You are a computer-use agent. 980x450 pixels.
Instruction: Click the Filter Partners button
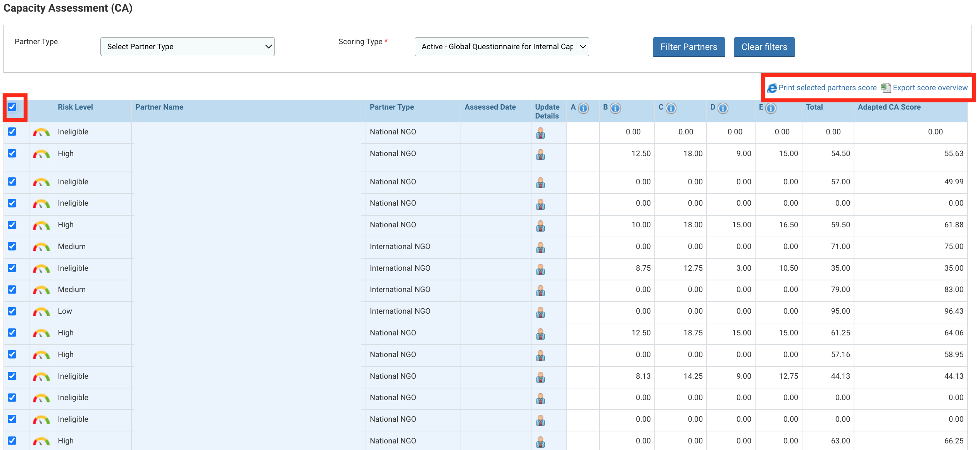pos(689,47)
